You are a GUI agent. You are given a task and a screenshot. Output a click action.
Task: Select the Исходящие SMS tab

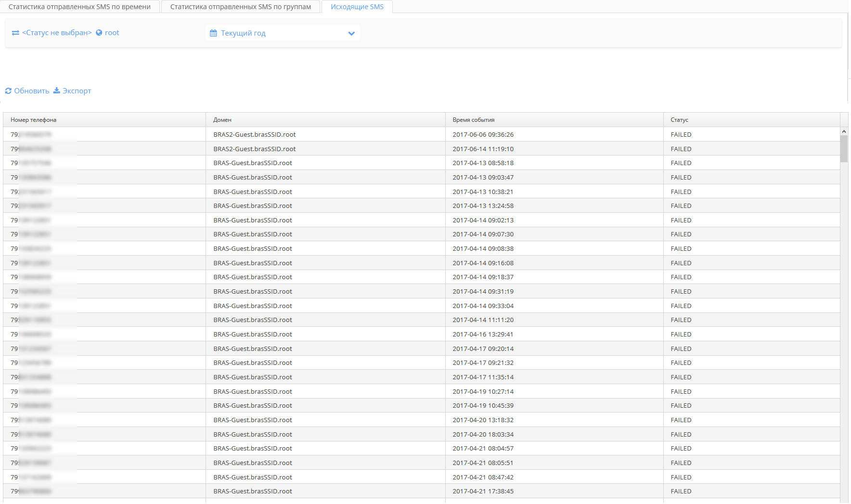(x=357, y=7)
